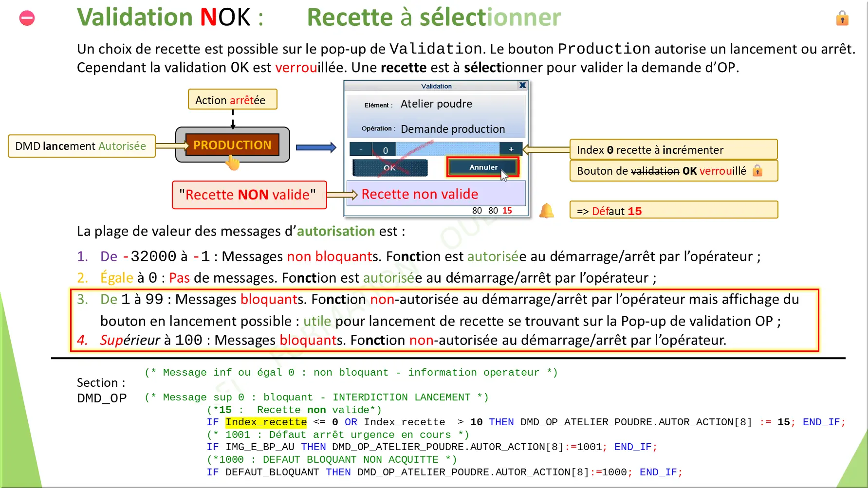Close the Validation pop-up with X

(x=522, y=86)
